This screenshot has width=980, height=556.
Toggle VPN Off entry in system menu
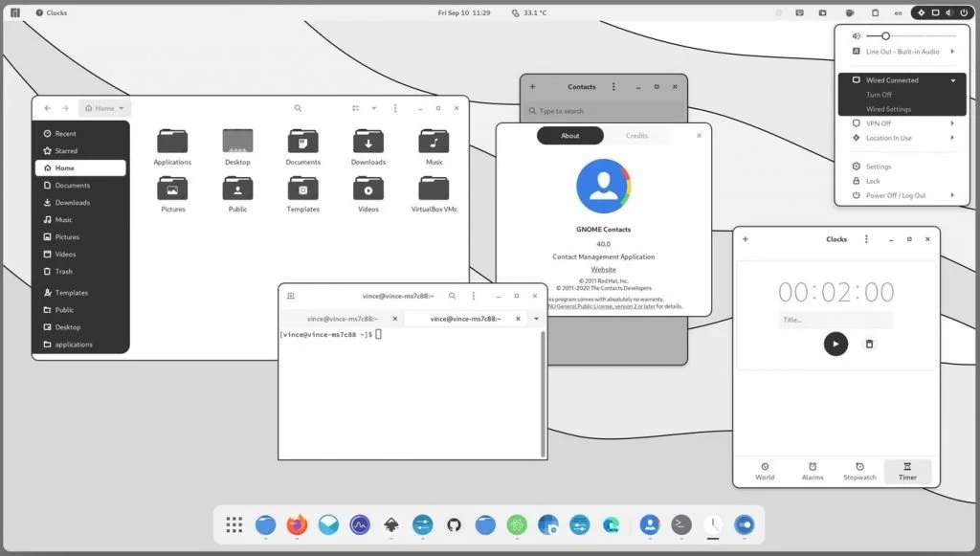tap(879, 122)
